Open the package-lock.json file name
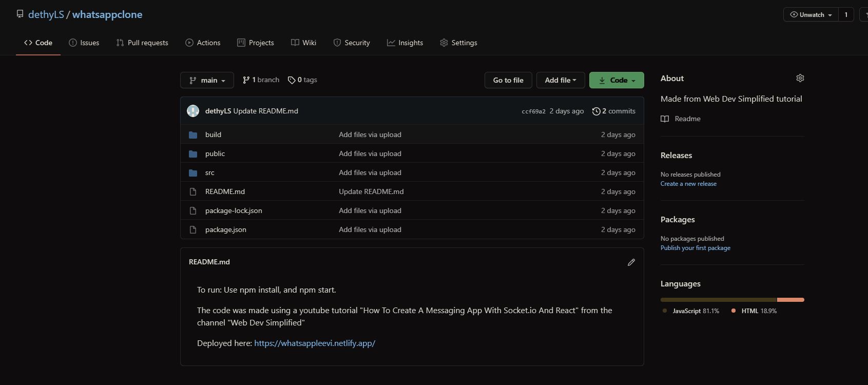The image size is (868, 385). pyautogui.click(x=234, y=210)
